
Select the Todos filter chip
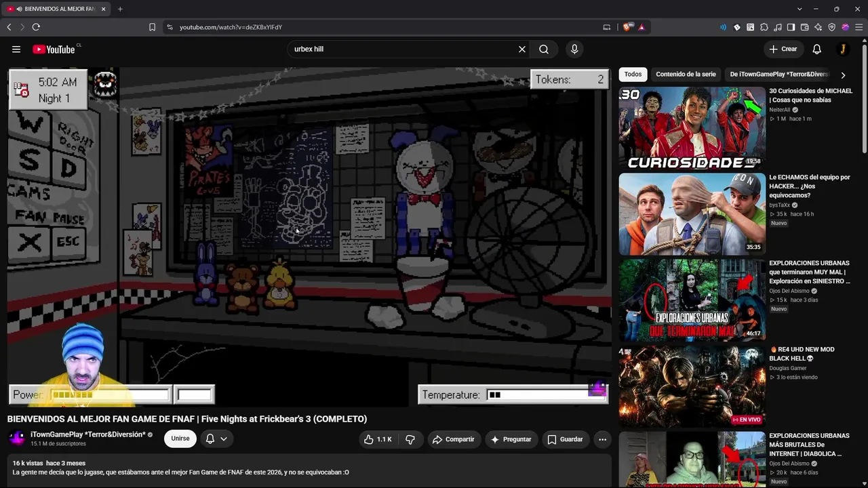point(633,75)
